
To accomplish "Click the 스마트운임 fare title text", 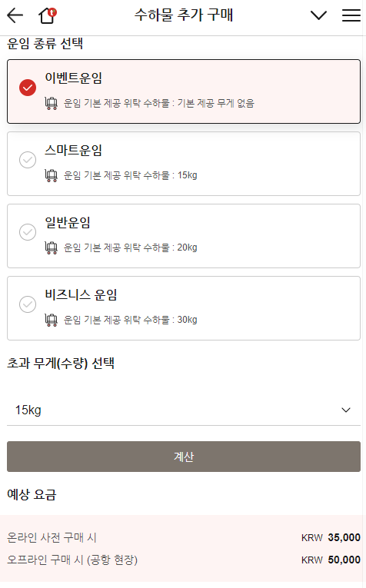I will pyautogui.click(x=74, y=151).
